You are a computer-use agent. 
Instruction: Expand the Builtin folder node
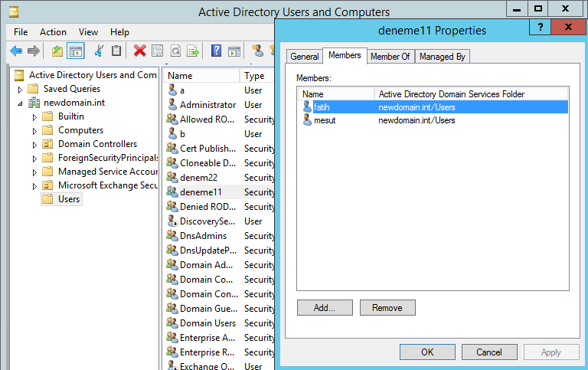(34, 116)
